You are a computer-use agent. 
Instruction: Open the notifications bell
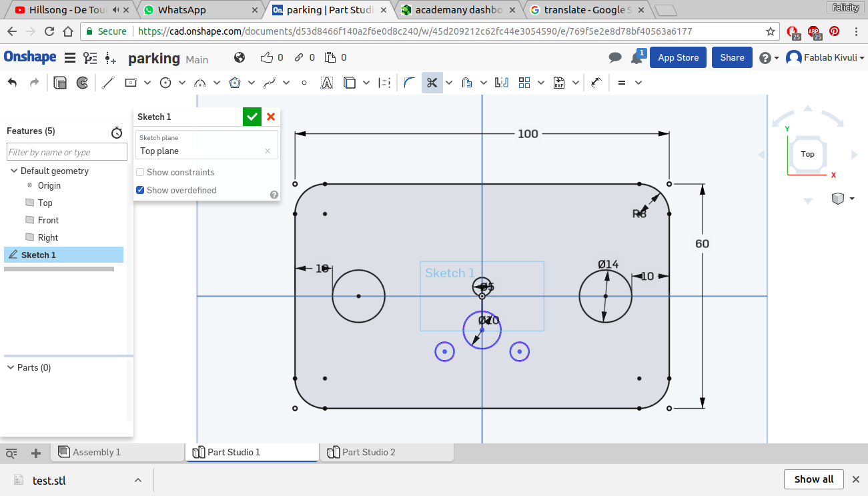(636, 58)
